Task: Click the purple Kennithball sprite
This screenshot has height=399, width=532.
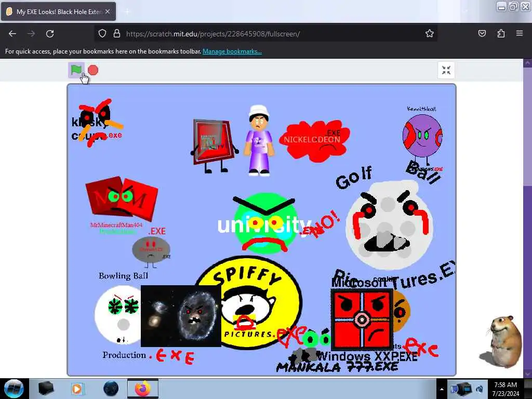Action: tap(422, 137)
